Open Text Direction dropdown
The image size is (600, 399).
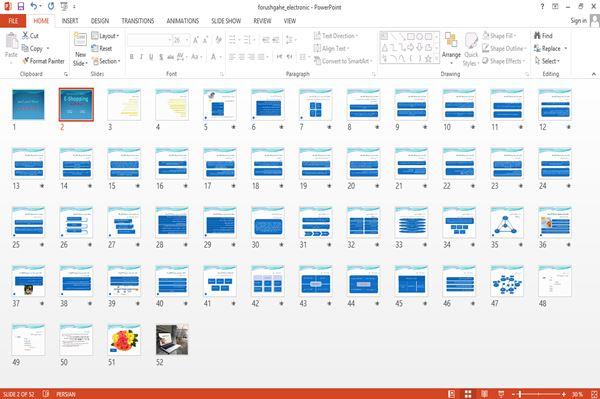coord(336,36)
